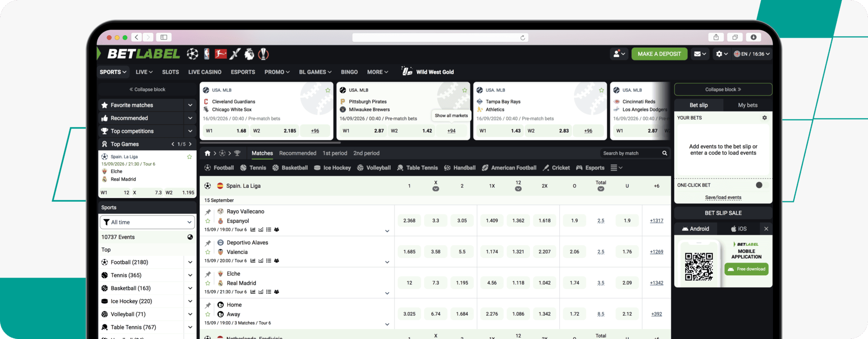
Task: Click the browser downloads icon
Action: point(753,37)
